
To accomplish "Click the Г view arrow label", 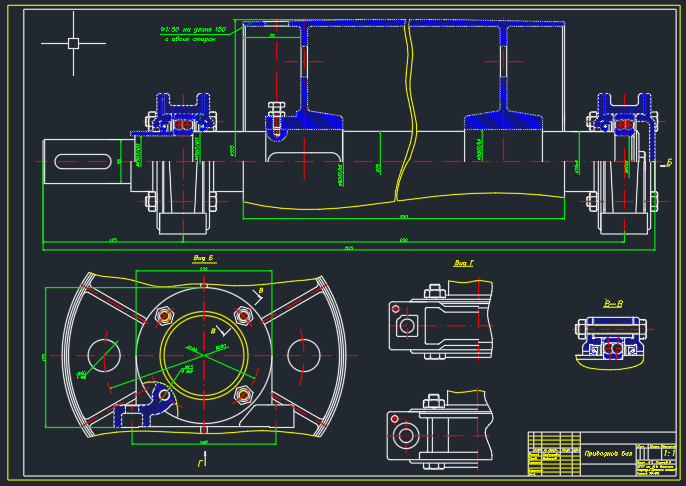I will pos(201,462).
